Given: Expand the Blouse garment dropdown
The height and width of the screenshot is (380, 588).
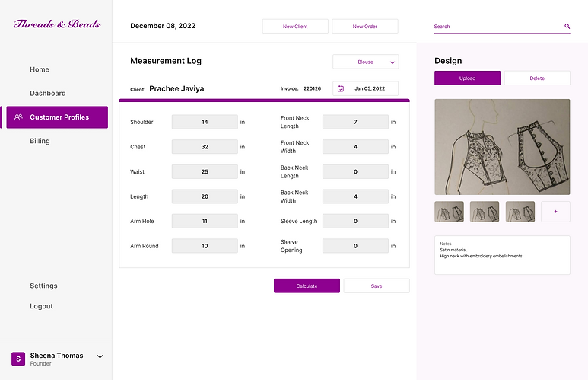Looking at the screenshot, I should click(366, 62).
